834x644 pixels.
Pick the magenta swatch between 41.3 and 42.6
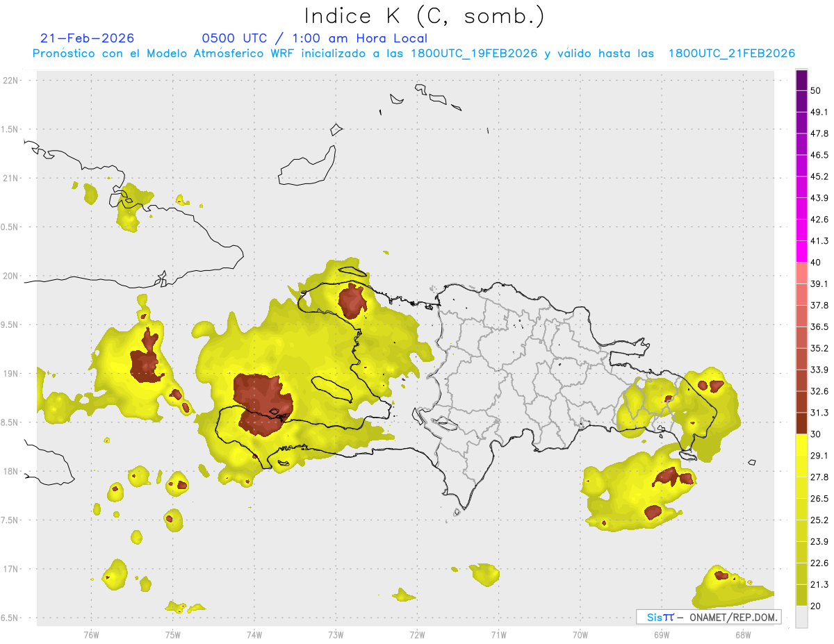coord(801,230)
